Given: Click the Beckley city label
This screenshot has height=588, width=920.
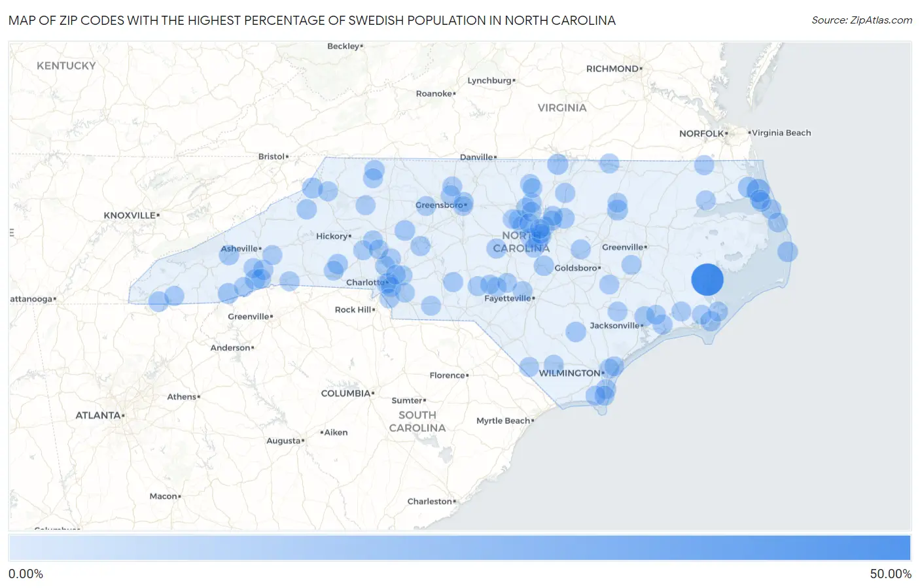Looking at the screenshot, I should [344, 46].
